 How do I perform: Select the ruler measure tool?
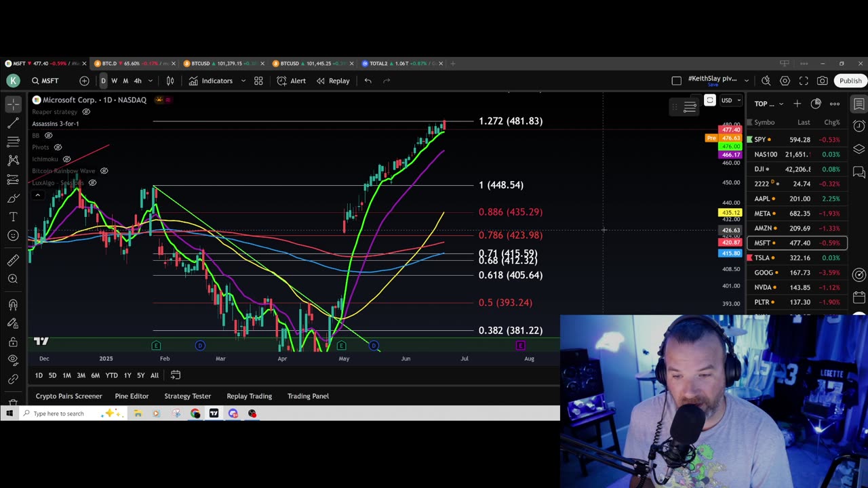[13, 260]
